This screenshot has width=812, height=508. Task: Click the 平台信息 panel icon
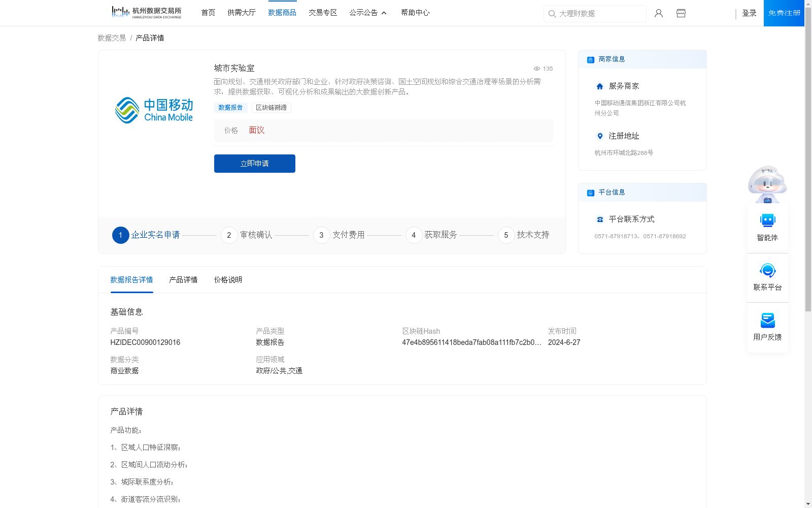[591, 193]
